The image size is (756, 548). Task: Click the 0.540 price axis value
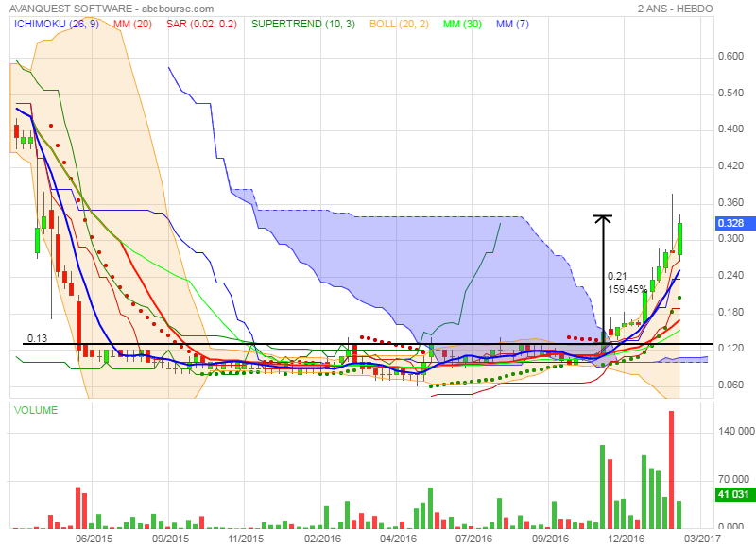coord(730,93)
